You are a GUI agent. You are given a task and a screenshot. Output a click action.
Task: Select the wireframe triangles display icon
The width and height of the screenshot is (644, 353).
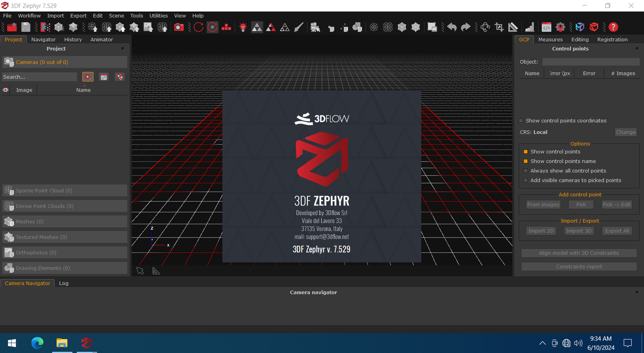coord(285,27)
